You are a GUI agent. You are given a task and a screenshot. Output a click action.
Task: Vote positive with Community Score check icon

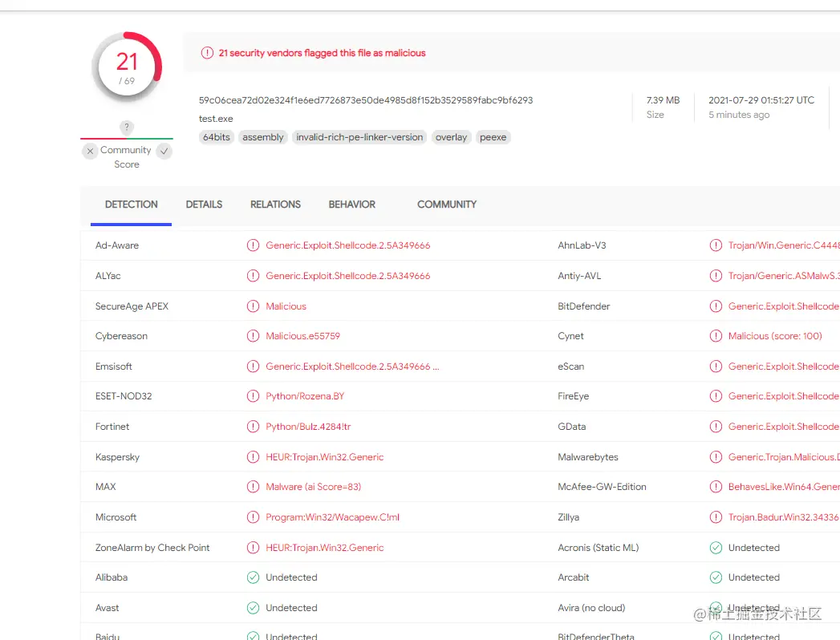coord(164,151)
